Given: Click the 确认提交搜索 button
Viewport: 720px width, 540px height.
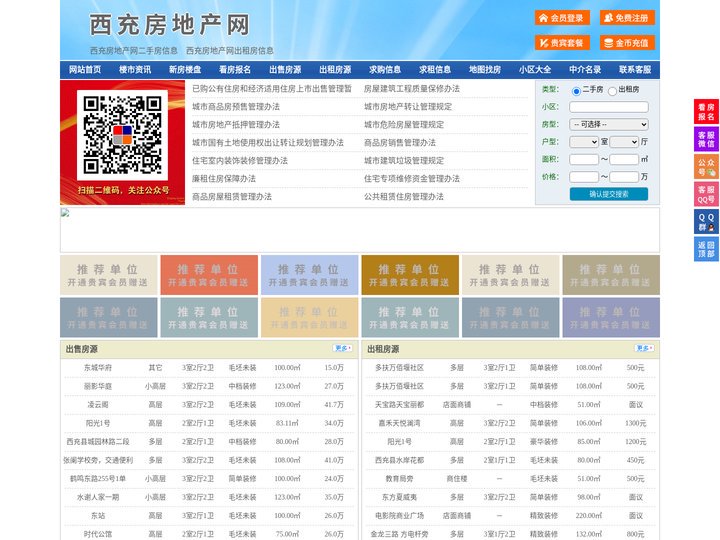Looking at the screenshot, I should [x=609, y=194].
